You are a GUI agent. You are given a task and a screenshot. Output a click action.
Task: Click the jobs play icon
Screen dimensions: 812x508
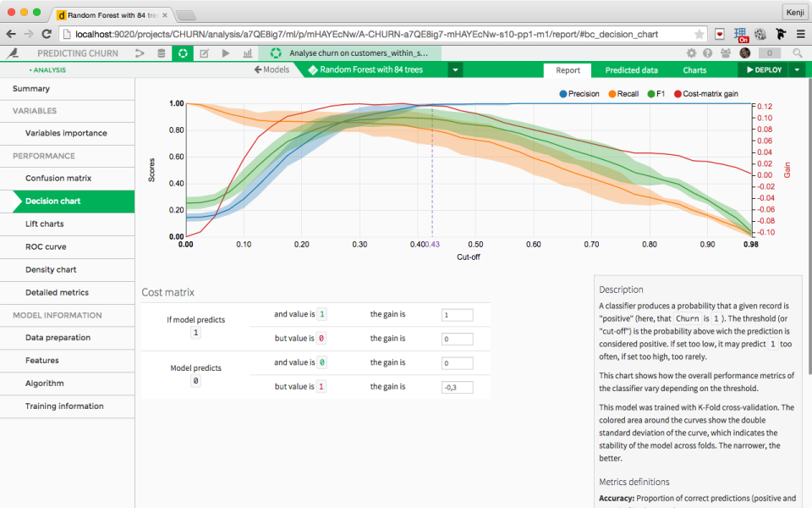225,52
